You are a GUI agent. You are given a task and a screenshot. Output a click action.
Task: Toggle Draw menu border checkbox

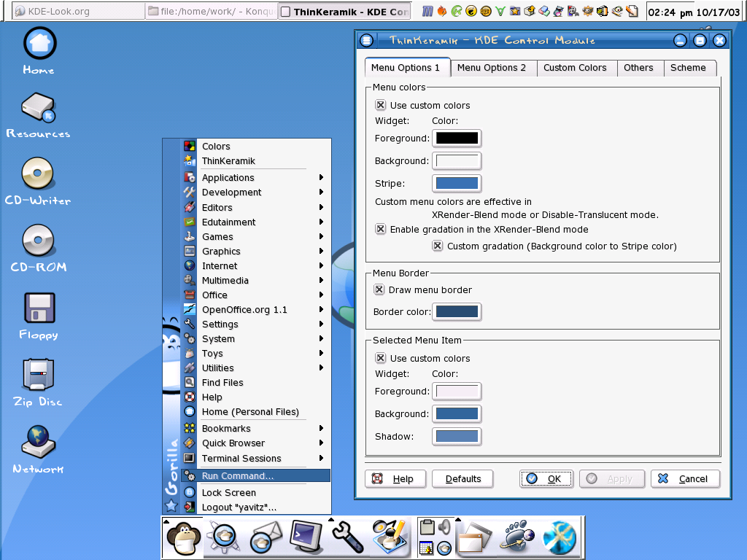[379, 289]
